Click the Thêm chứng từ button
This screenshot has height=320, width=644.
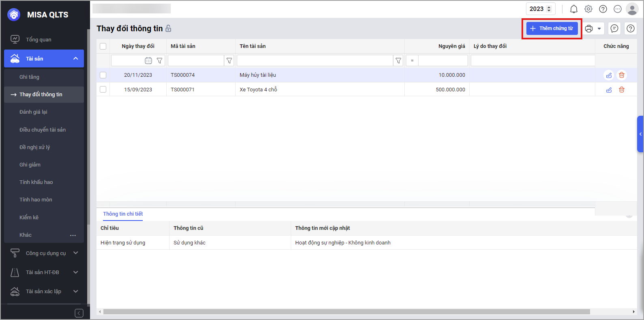coord(552,28)
